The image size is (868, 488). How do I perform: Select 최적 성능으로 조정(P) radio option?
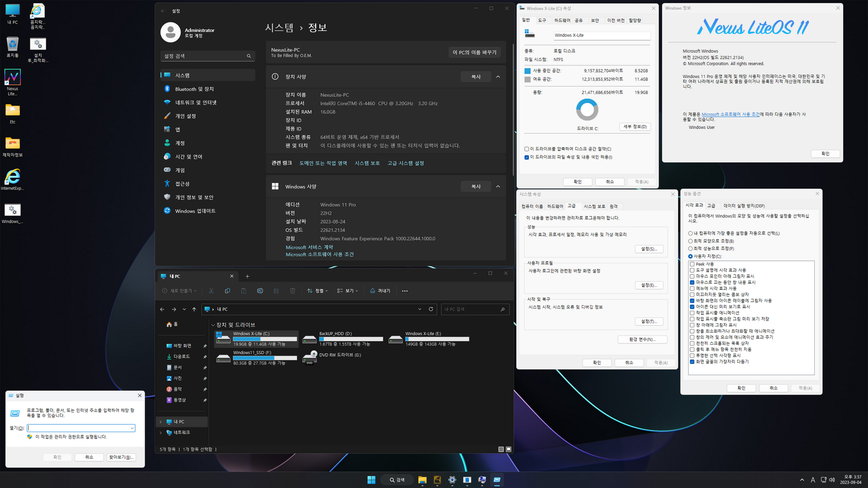(691, 249)
